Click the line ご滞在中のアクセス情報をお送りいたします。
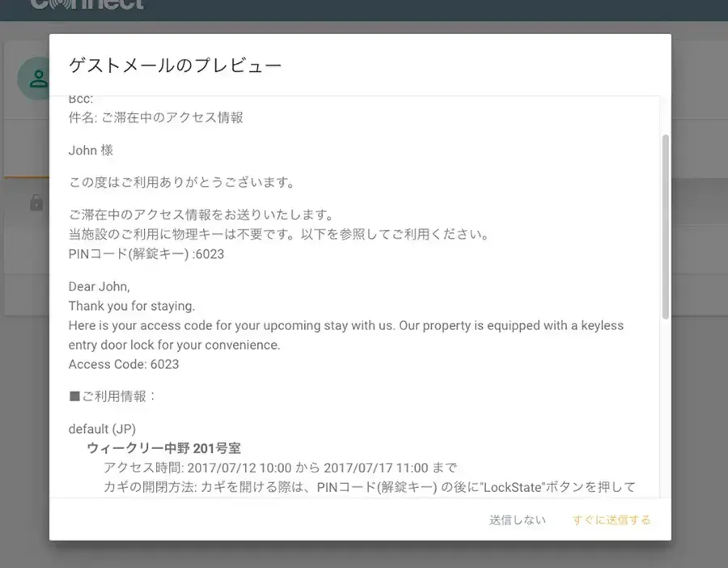Screen dimensions: 728x568 202,214
